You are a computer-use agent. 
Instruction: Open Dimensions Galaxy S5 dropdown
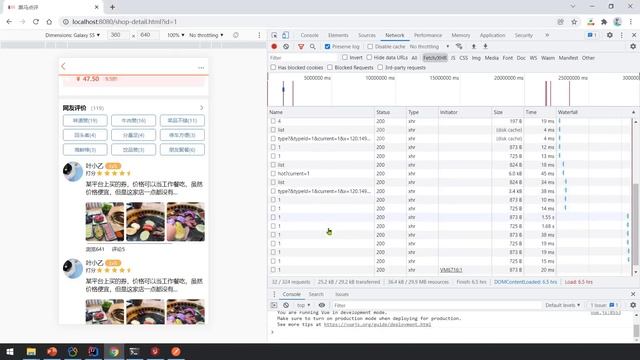pyautogui.click(x=72, y=35)
